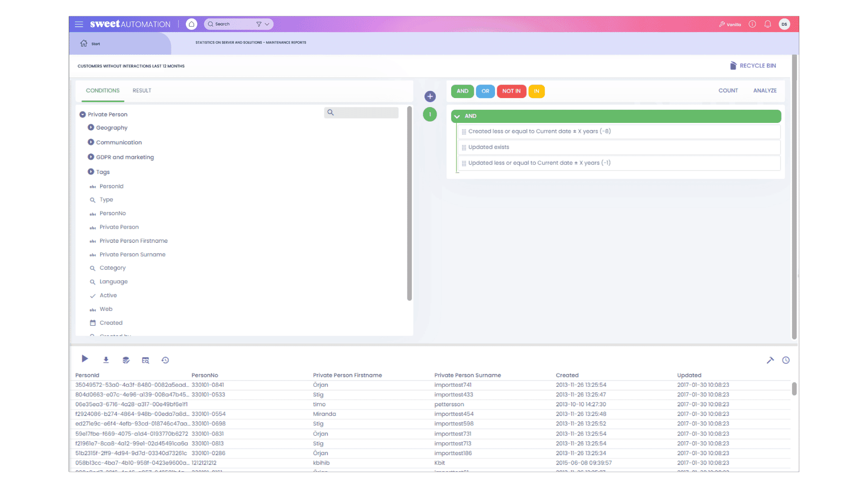Viewport: 868px width, 488px height.
Task: Open the notifications bell
Action: 768,24
